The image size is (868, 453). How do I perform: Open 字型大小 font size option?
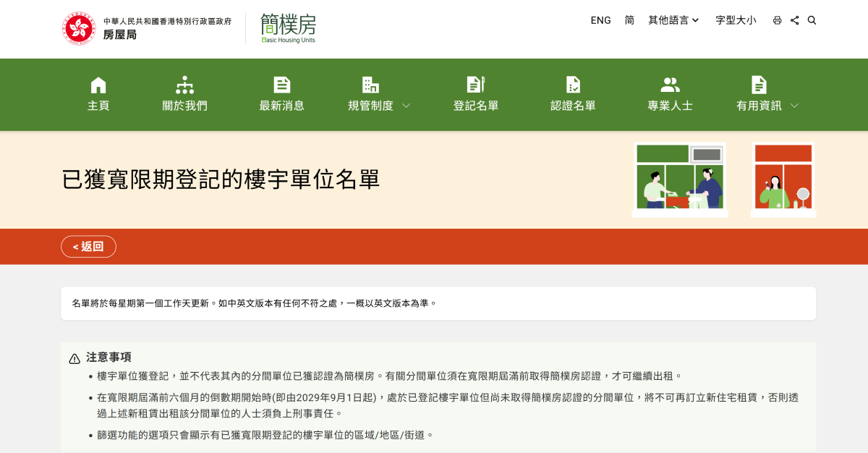pyautogui.click(x=736, y=20)
